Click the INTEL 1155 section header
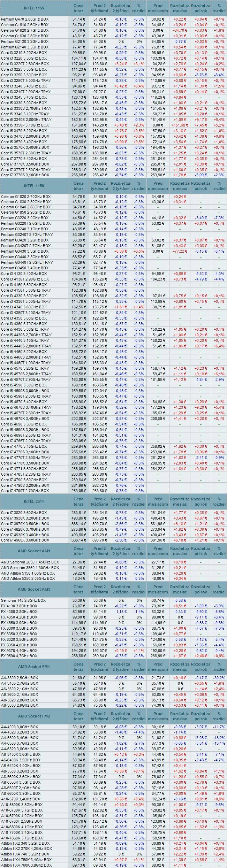Viewport: 227px width, 868px height. click(34, 8)
